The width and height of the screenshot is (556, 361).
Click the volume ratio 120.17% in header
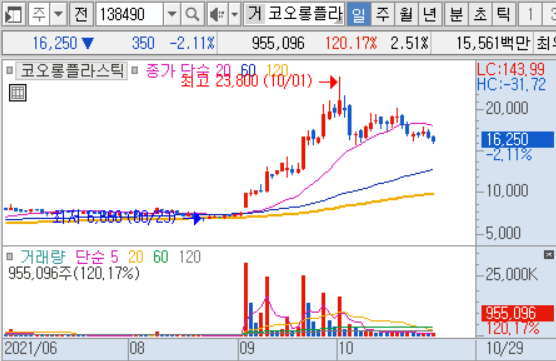click(x=351, y=44)
